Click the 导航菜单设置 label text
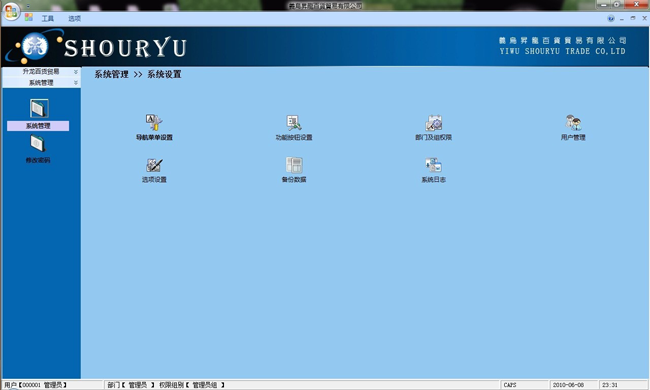The width and height of the screenshot is (650, 390). [154, 138]
